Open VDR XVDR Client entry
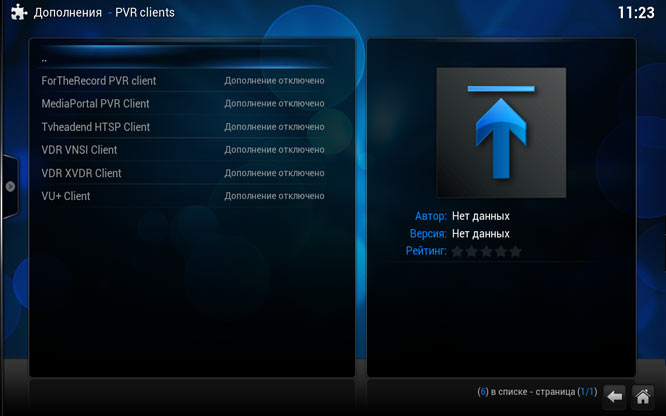The image size is (666, 416). click(x=81, y=173)
